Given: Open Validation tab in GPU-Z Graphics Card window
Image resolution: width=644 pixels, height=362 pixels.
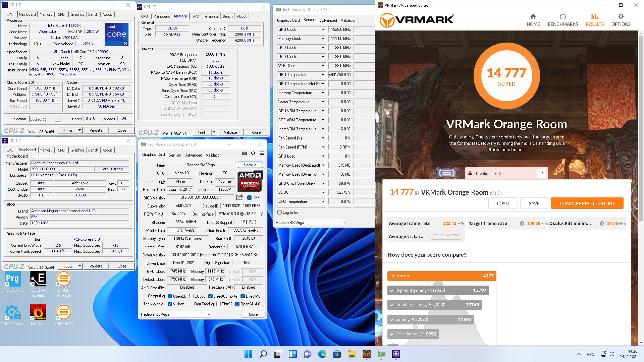Looking at the screenshot, I should point(214,155).
